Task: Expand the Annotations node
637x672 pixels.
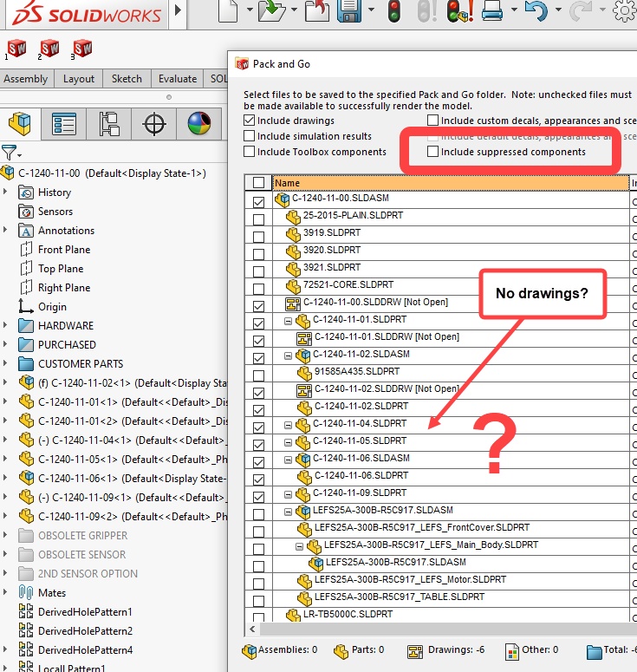Action: coord(5,230)
